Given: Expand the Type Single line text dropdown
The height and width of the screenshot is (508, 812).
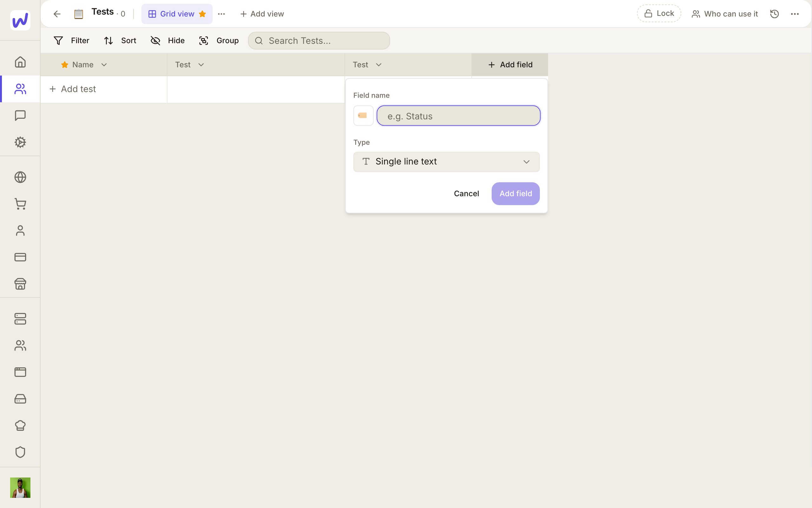Looking at the screenshot, I should click(x=446, y=162).
